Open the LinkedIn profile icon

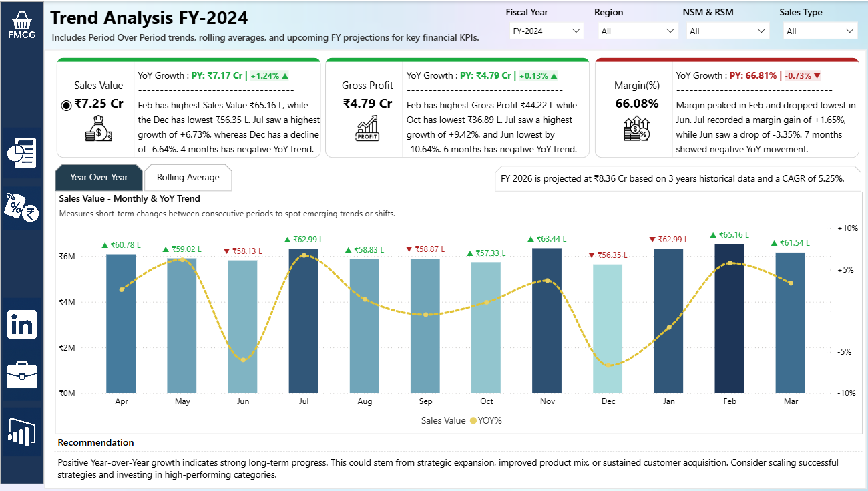point(22,325)
